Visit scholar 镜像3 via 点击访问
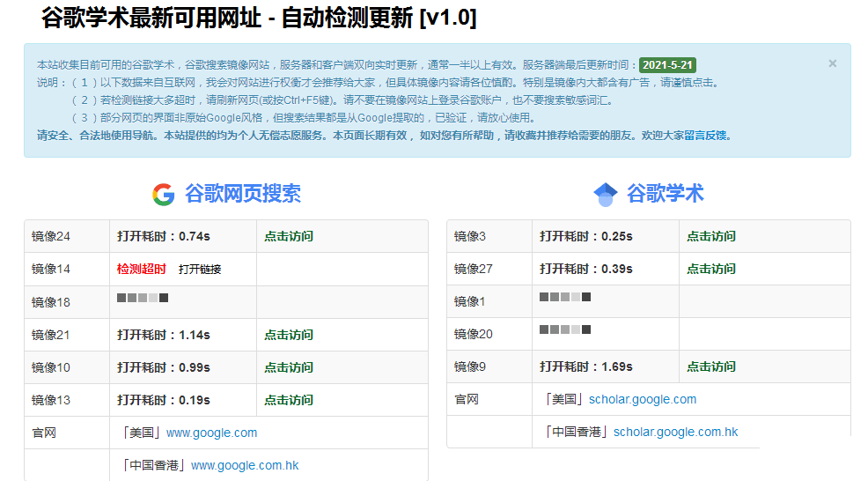Image resolution: width=868 pixels, height=481 pixels. coord(710,237)
